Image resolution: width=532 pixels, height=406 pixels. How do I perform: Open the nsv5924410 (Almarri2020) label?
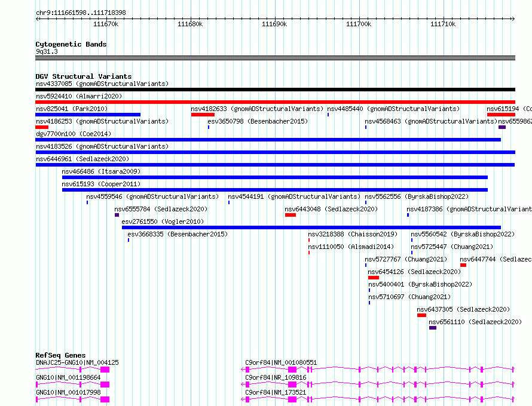click(x=79, y=96)
